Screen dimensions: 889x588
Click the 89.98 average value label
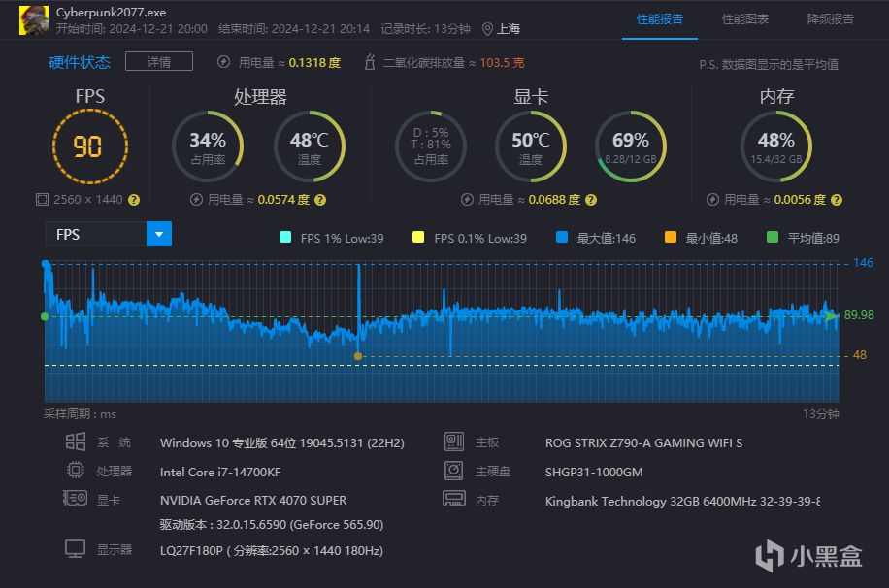[x=859, y=314]
